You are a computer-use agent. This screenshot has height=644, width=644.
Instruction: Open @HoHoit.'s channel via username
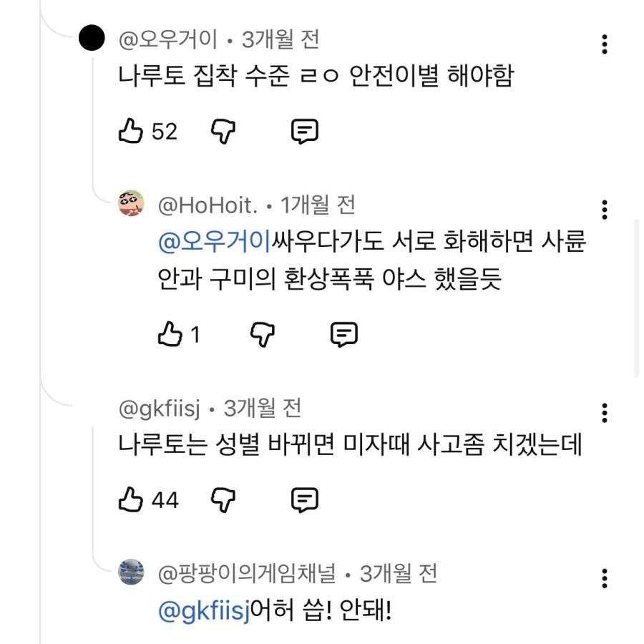[205, 204]
